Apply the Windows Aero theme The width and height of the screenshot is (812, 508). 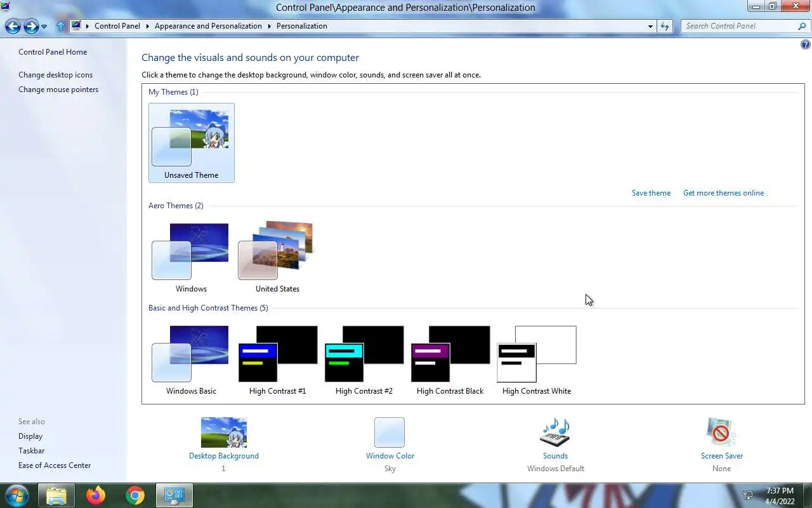(192, 257)
